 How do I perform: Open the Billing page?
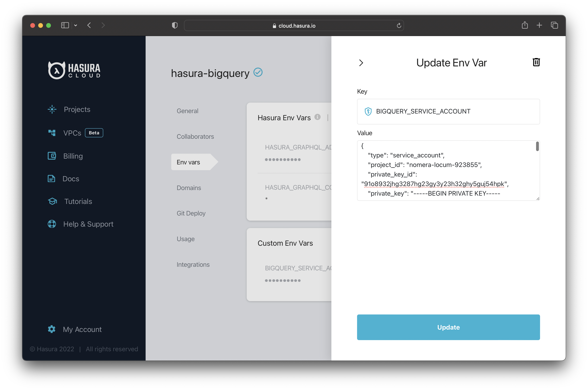click(x=73, y=156)
